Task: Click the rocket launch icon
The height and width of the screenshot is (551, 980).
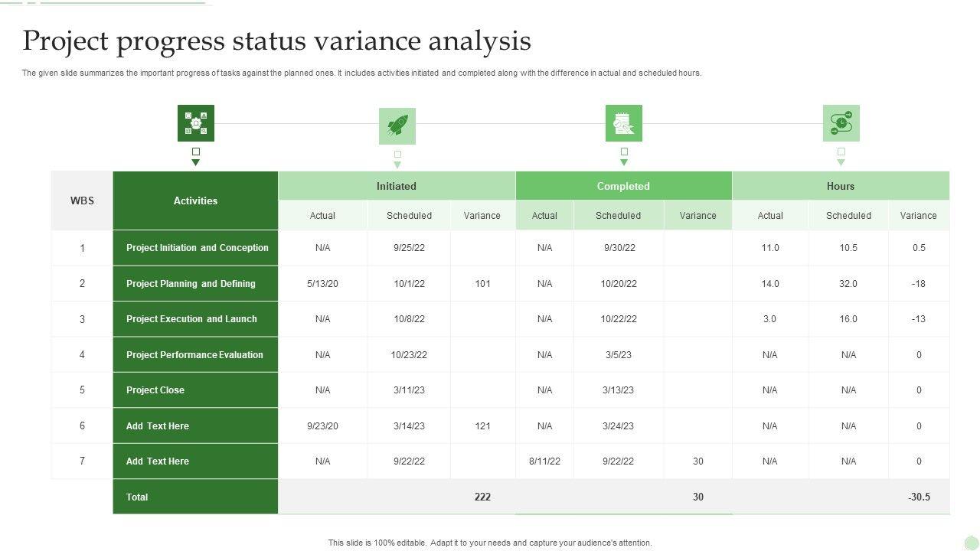Action: 397,126
